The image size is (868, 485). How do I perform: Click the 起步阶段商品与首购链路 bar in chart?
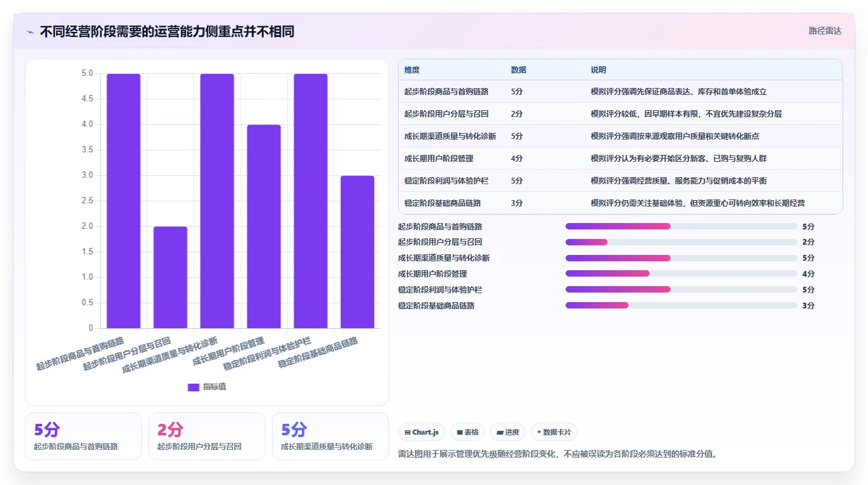[x=124, y=201]
